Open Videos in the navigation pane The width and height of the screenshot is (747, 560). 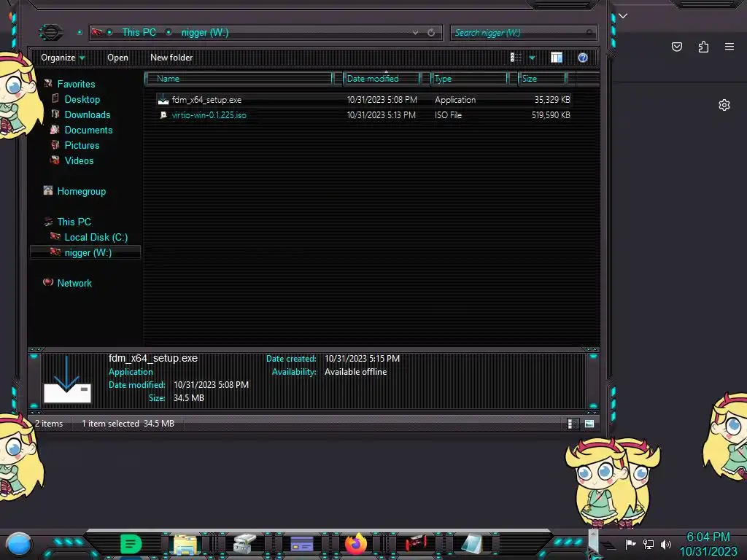79,160
